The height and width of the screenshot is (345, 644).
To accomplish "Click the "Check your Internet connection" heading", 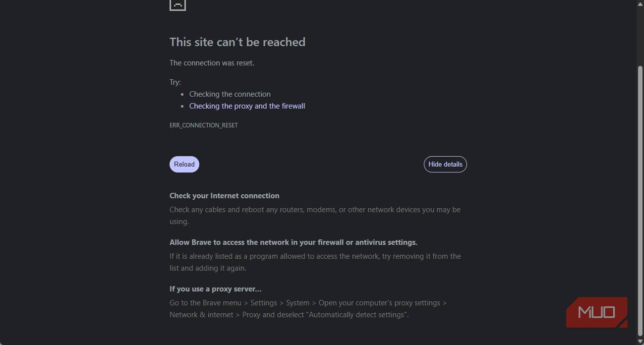I will pos(224,196).
